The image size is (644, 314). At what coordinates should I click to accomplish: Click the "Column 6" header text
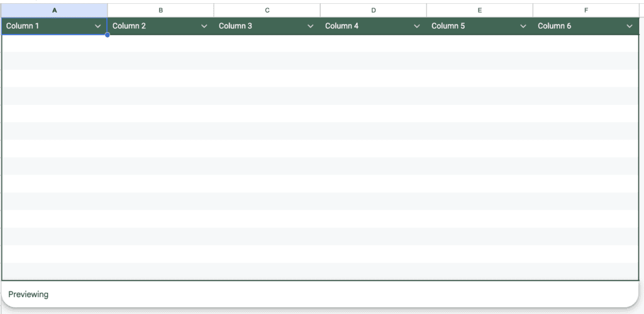coord(555,26)
